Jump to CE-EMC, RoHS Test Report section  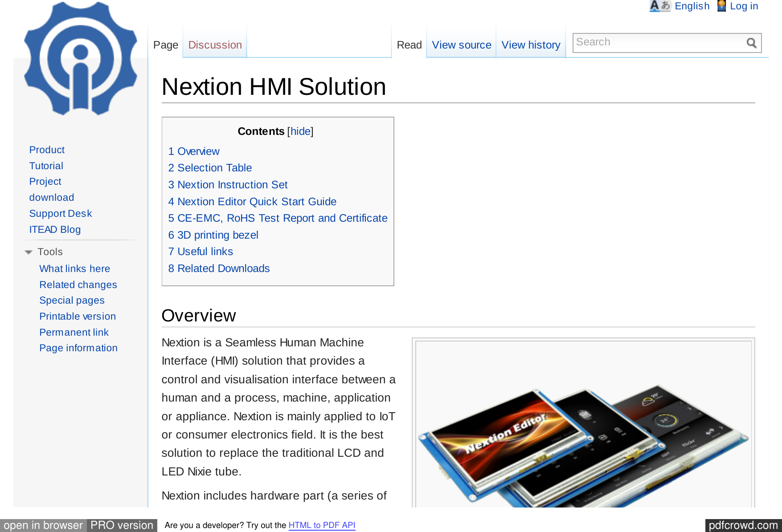point(278,218)
